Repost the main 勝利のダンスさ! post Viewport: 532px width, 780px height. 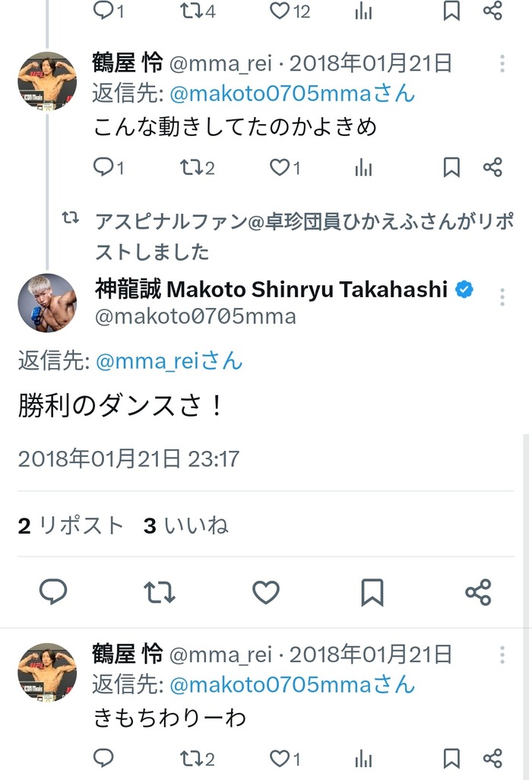[x=160, y=592]
